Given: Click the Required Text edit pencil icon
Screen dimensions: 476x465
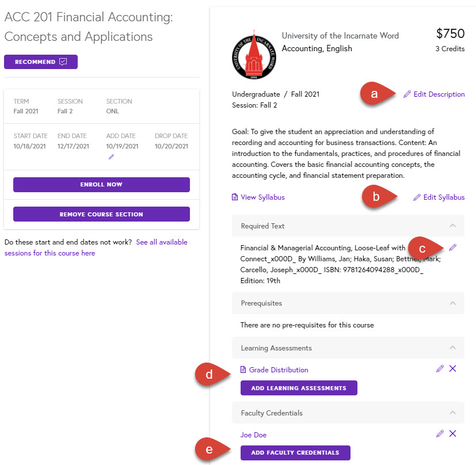Looking at the screenshot, I should (452, 247).
